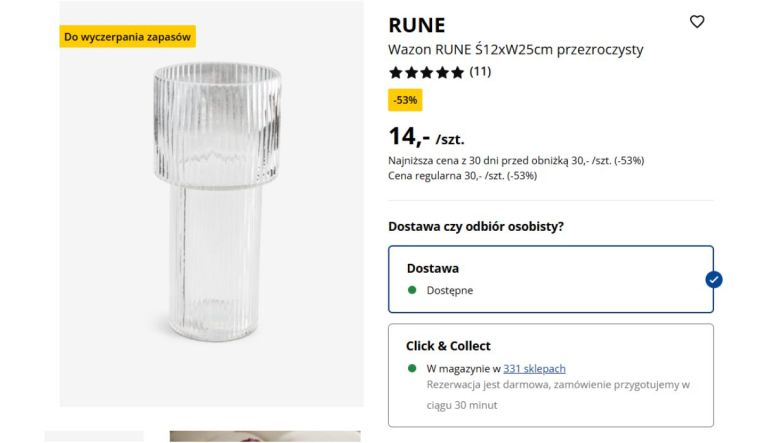759x443 pixels.
Task: Choose the Click & Collect pickup option
Action: click(x=550, y=374)
